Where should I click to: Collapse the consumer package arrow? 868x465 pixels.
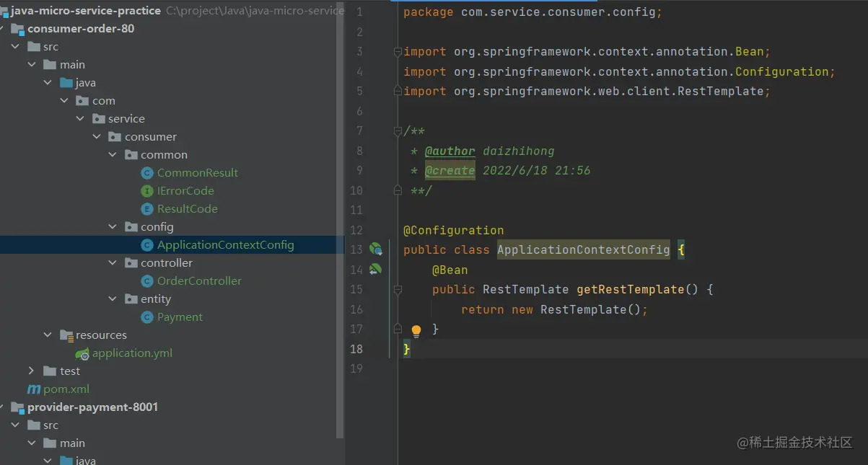coord(96,137)
